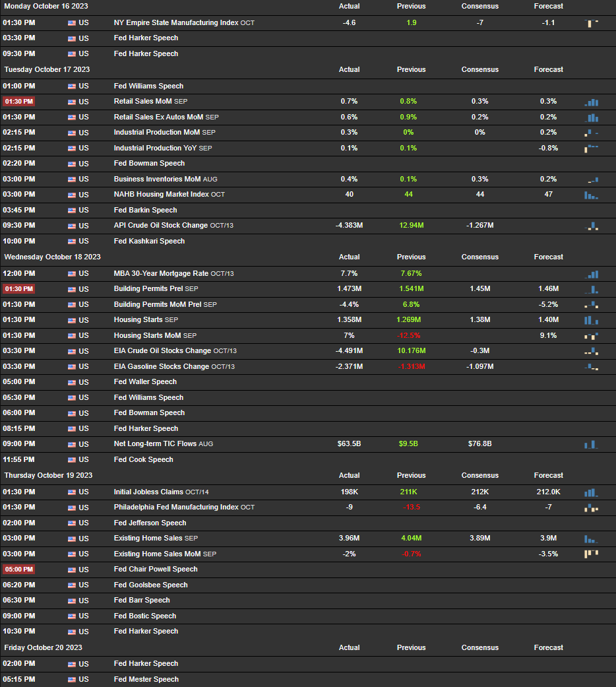This screenshot has height=687, width=616.
Task: Open the Fed Goolsbee Speech event
Action: [150, 585]
